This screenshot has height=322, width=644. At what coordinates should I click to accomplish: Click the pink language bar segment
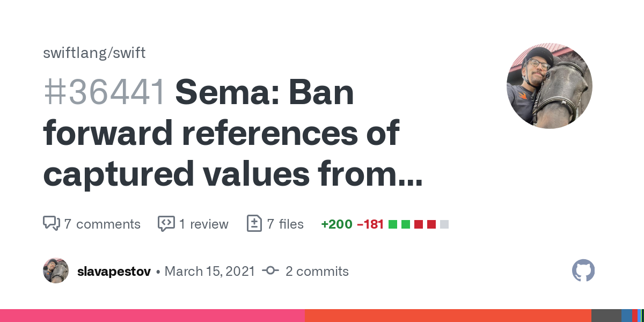coord(152,316)
